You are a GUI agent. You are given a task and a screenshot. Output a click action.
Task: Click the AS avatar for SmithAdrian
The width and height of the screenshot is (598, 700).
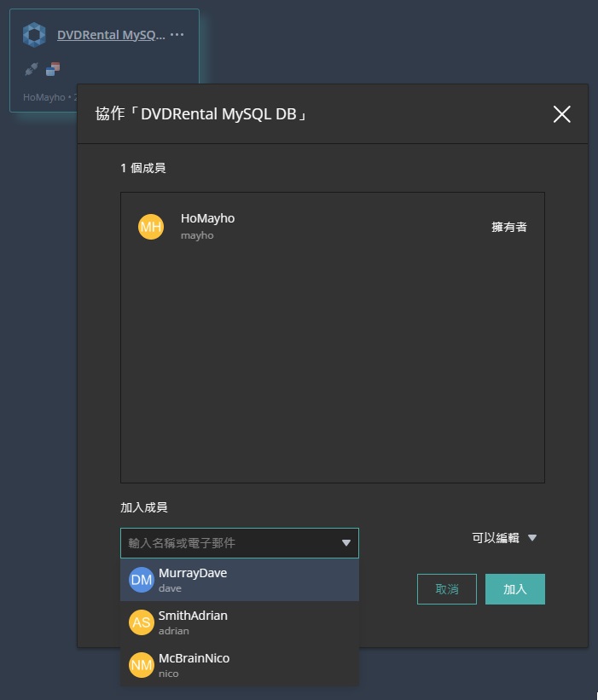click(142, 622)
